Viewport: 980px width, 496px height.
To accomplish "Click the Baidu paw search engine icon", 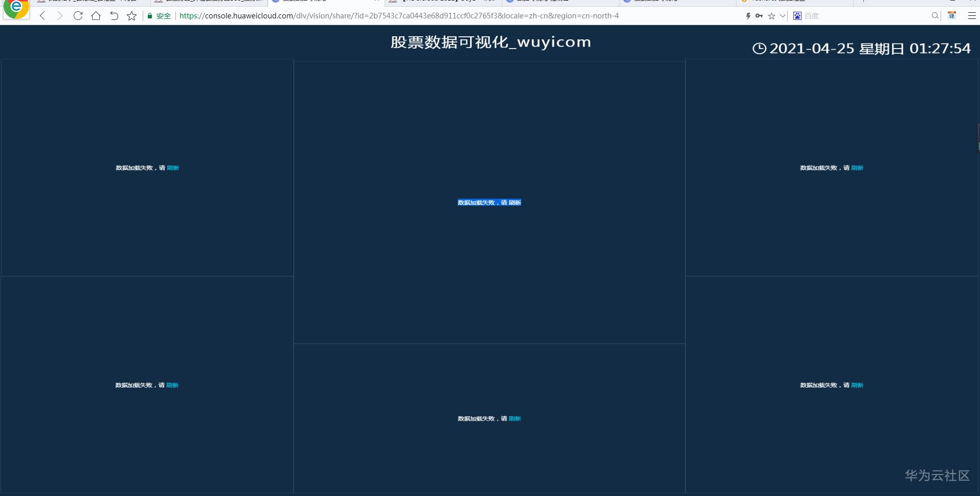I will [797, 16].
